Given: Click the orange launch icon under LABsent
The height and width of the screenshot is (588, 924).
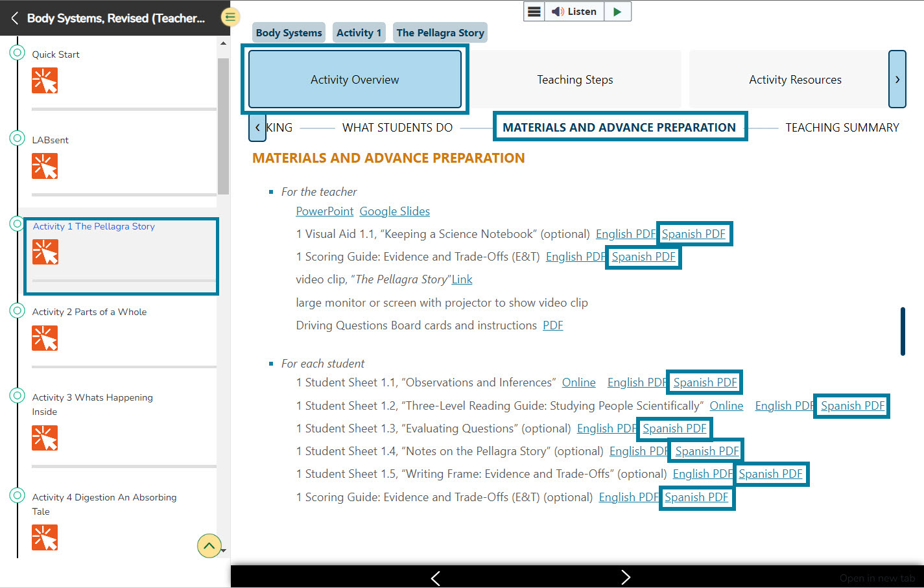Looking at the screenshot, I should 45,166.
